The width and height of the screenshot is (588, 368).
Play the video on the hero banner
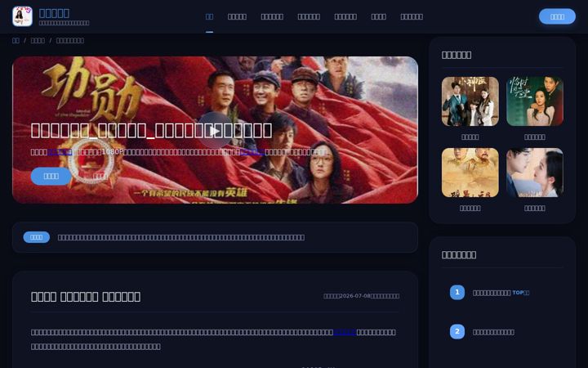(215, 131)
